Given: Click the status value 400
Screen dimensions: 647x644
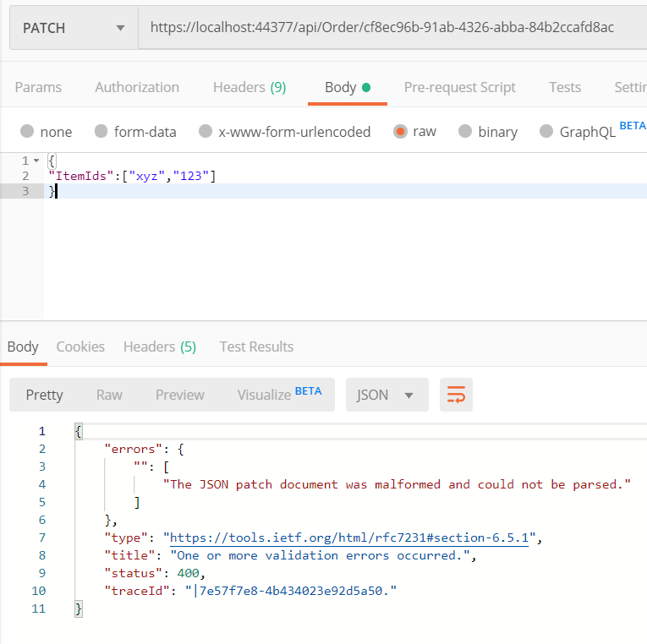Looking at the screenshot, I should point(188,573).
